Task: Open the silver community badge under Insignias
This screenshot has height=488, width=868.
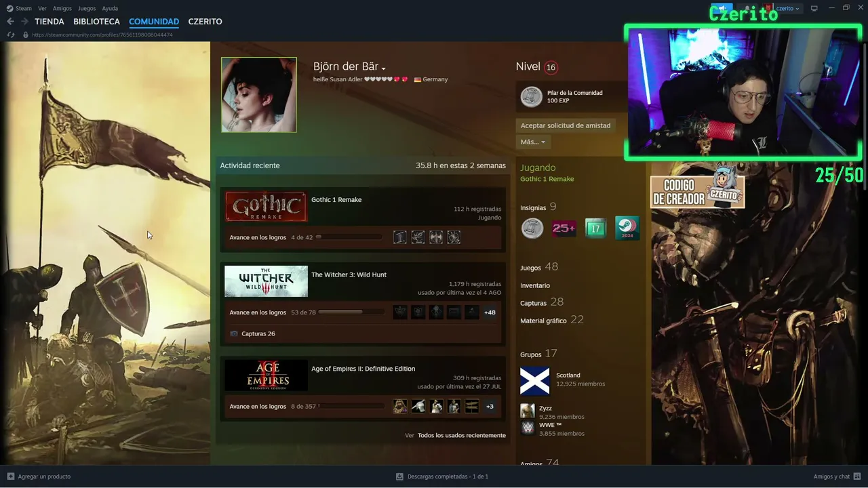Action: [532, 228]
